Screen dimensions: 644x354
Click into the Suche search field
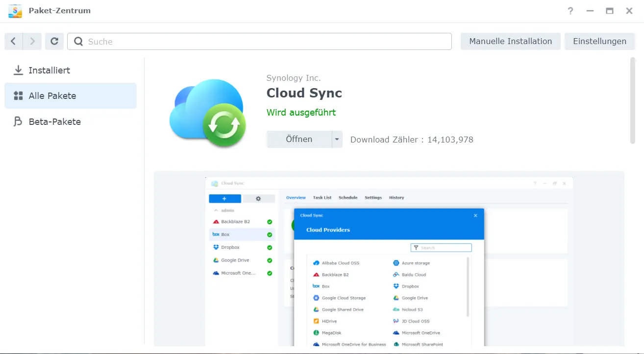click(x=259, y=42)
